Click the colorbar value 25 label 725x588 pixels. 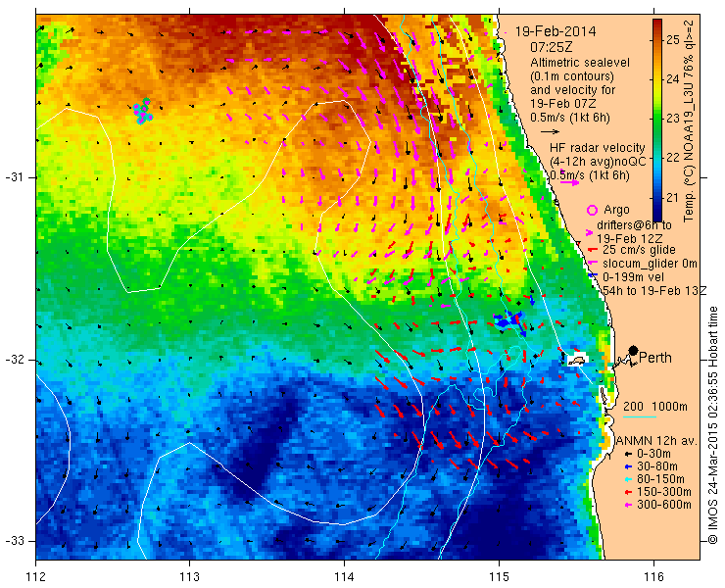click(673, 40)
